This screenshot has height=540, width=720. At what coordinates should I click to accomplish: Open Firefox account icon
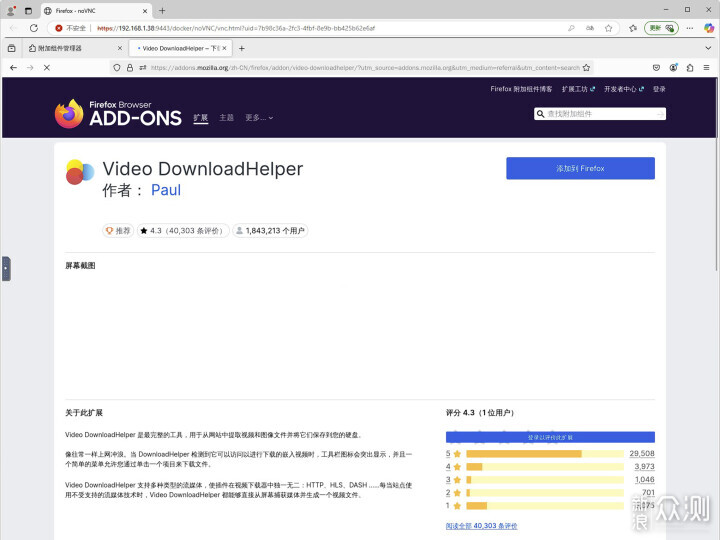coord(673,68)
